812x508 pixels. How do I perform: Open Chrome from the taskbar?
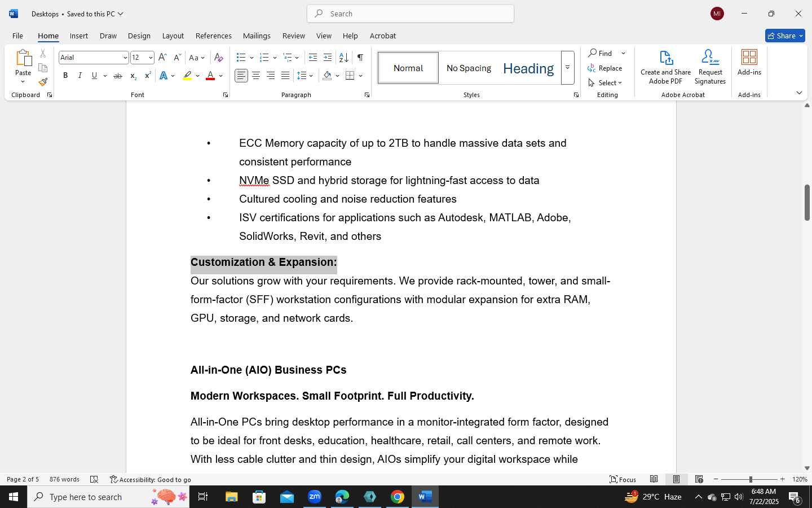pyautogui.click(x=398, y=497)
